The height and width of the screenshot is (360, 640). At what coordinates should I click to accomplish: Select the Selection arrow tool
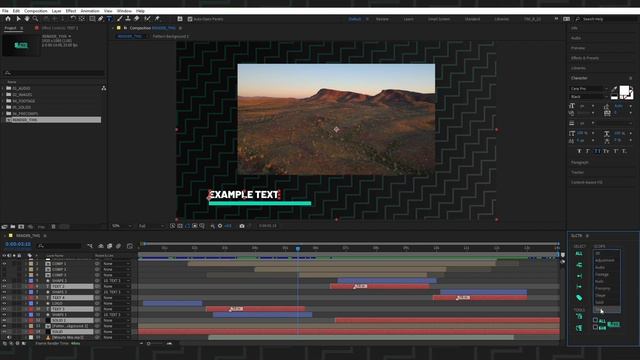18,19
